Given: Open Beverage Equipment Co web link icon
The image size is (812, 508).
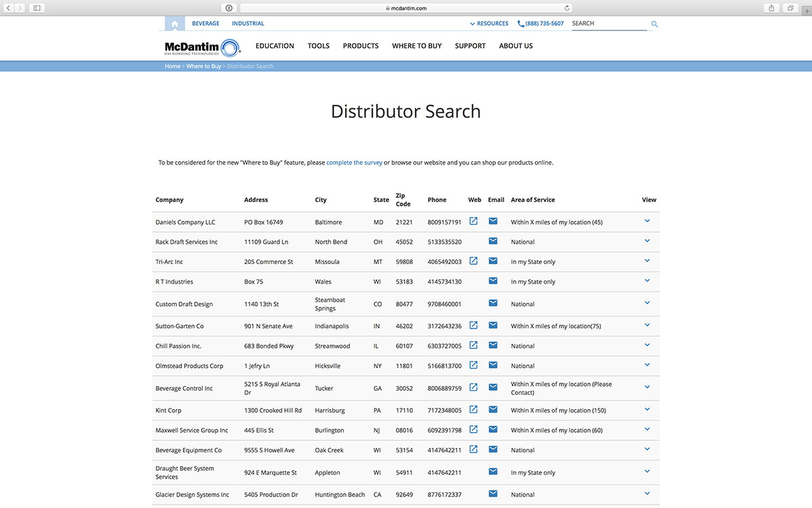Looking at the screenshot, I should [474, 449].
